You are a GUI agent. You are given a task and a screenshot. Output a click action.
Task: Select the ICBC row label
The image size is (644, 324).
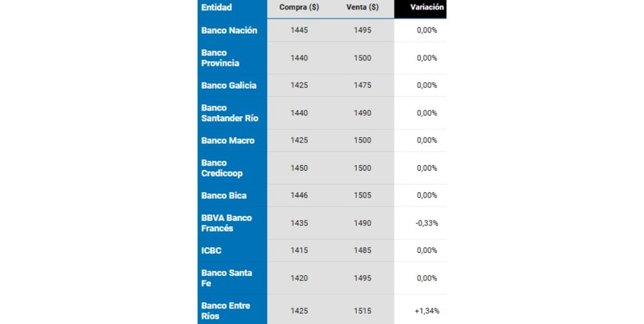[x=211, y=251]
